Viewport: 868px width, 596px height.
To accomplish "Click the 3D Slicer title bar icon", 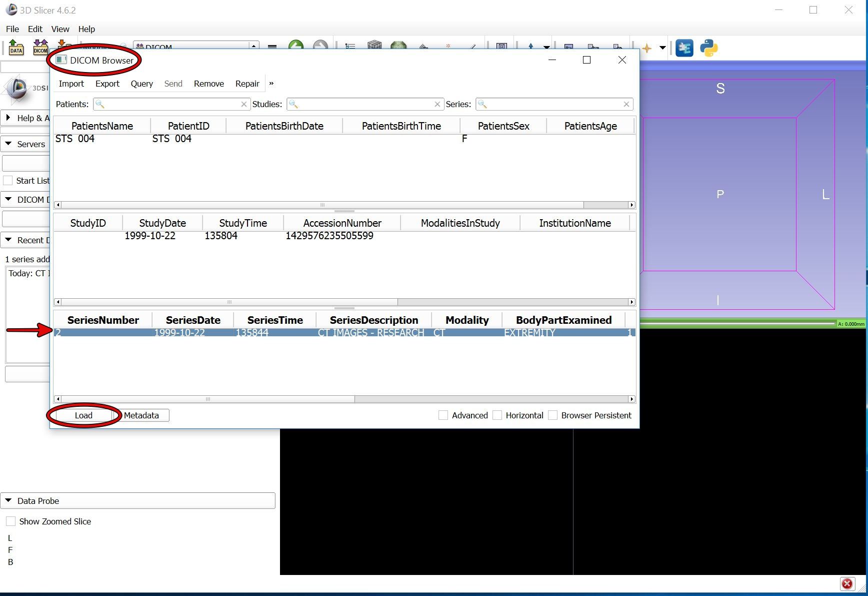I will 10,10.
